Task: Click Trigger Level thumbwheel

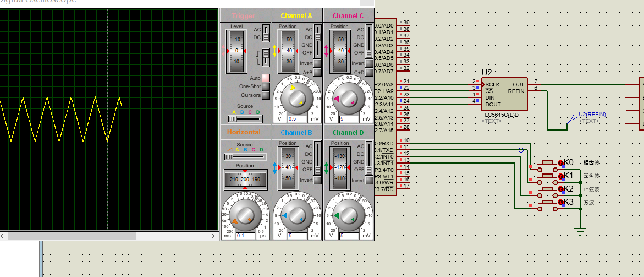Action: (236, 51)
